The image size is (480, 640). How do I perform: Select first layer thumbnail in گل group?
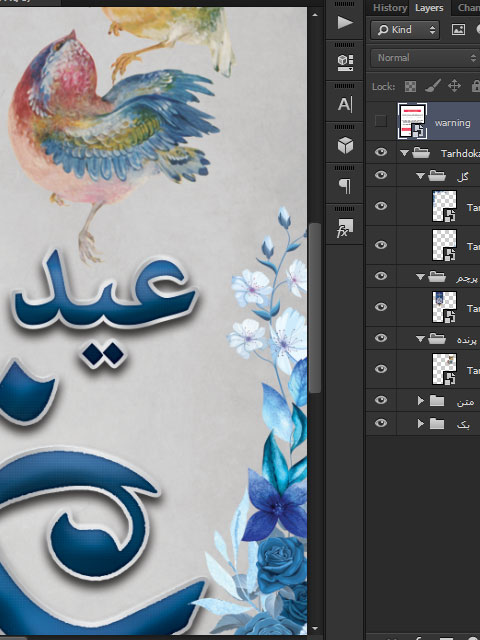444,206
